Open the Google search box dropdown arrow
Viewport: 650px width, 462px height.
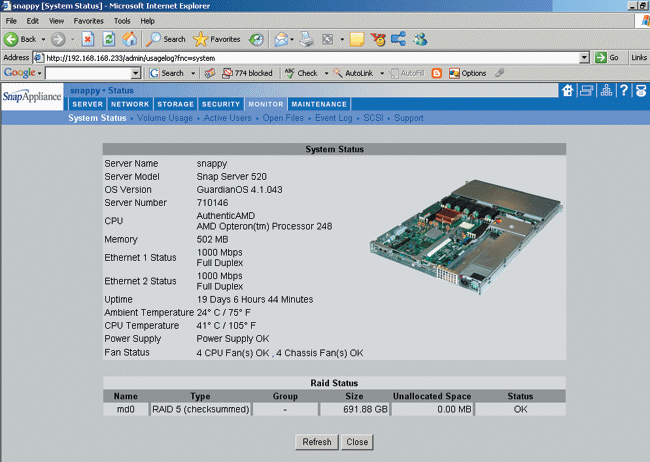click(136, 73)
